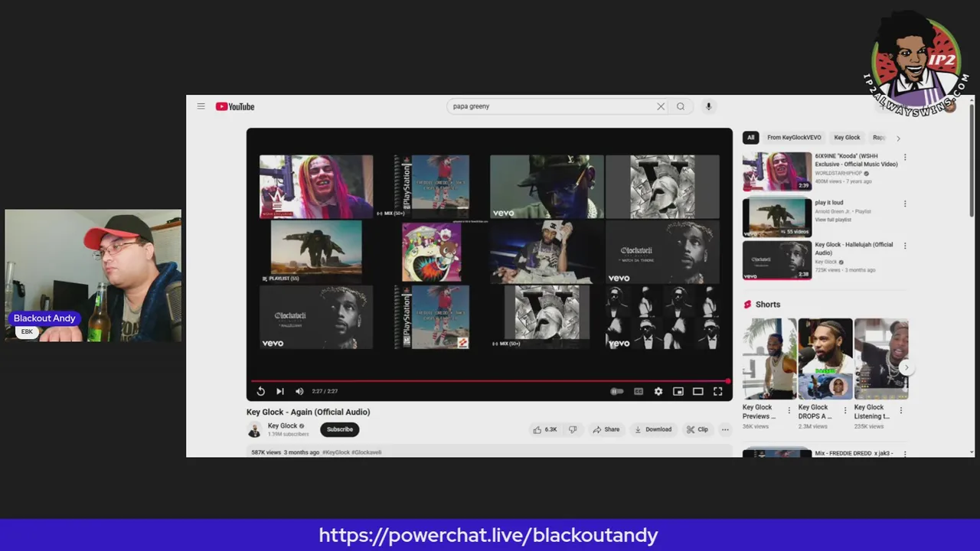Click the 587K views description box
The width and height of the screenshot is (980, 551).
click(x=489, y=452)
